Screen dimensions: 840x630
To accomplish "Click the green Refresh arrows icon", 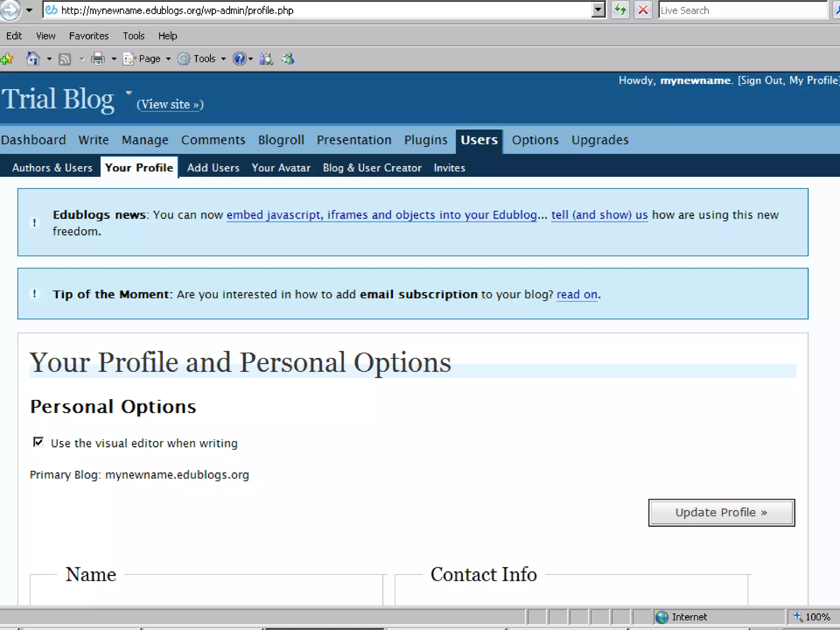I will [620, 10].
